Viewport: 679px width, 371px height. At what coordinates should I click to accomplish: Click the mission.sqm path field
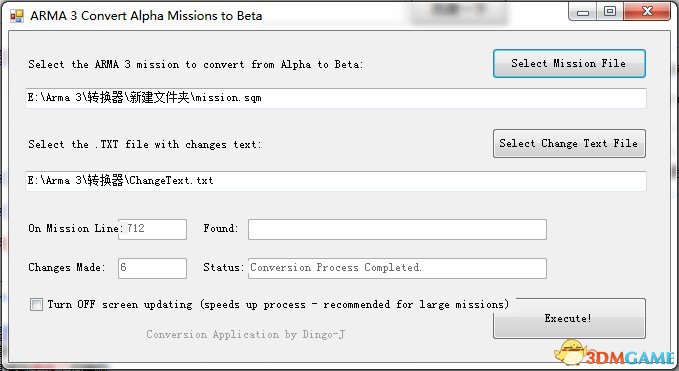336,98
